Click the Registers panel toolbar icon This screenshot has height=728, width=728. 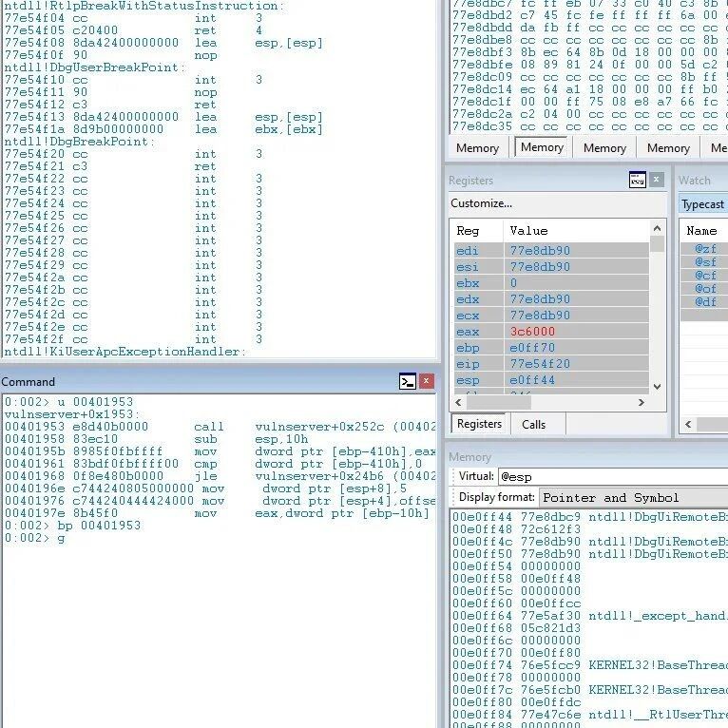click(x=637, y=180)
